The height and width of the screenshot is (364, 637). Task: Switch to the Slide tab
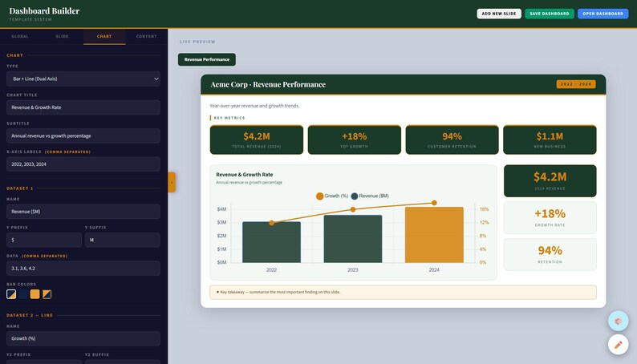[62, 36]
